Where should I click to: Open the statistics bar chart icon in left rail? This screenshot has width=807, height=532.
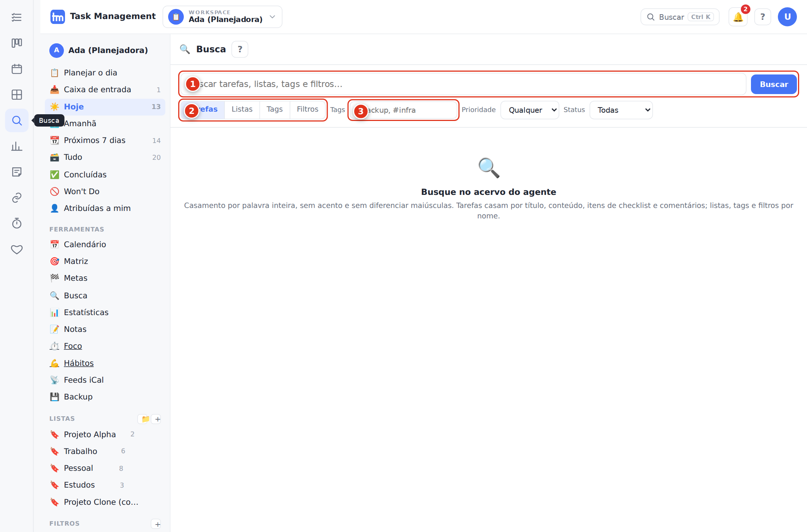17,146
